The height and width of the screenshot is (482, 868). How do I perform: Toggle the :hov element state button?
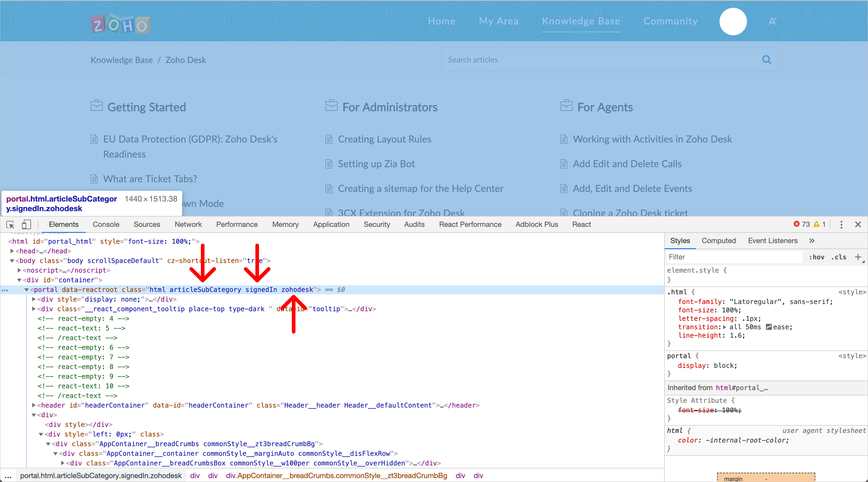pos(816,257)
